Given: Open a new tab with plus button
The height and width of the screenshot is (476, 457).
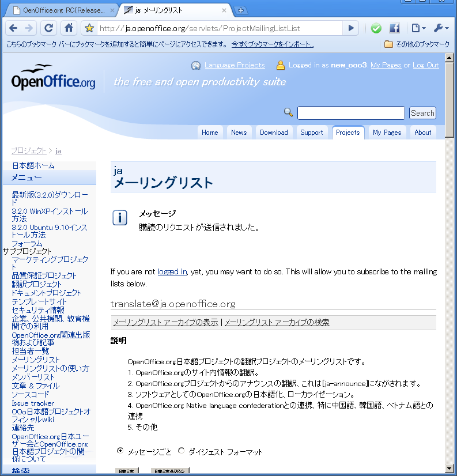Looking at the screenshot, I should tap(241, 10).
